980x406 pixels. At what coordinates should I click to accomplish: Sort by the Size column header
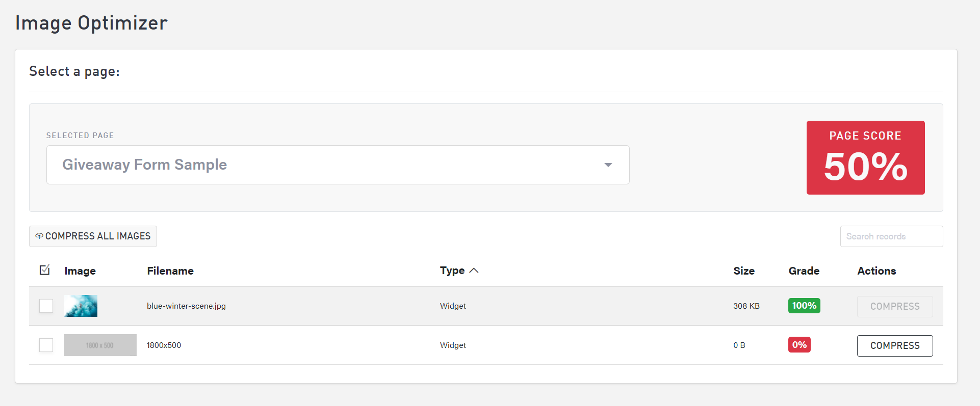pyautogui.click(x=743, y=271)
